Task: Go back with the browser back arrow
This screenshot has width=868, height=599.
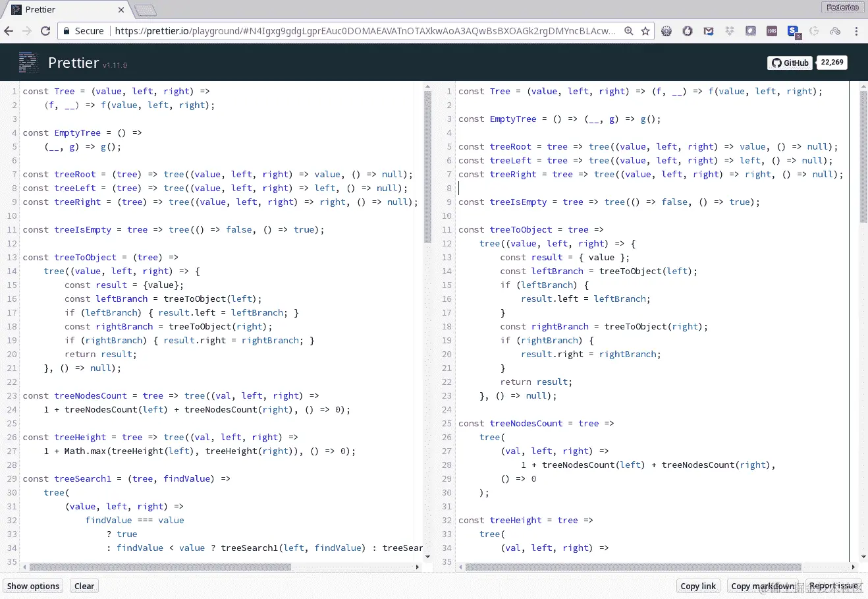Action: tap(9, 31)
